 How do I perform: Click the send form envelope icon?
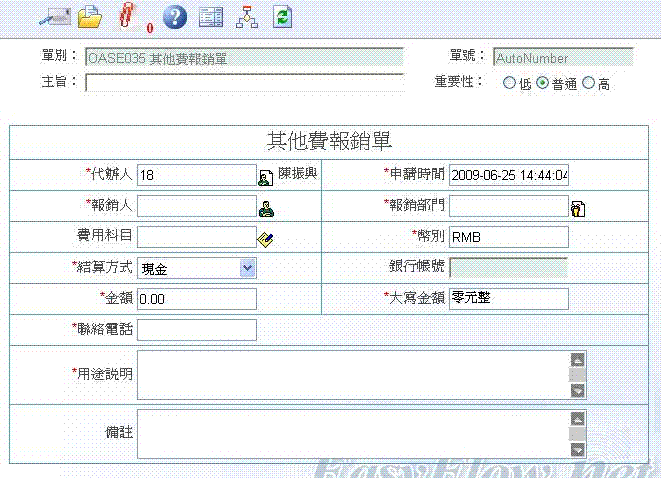(53, 16)
